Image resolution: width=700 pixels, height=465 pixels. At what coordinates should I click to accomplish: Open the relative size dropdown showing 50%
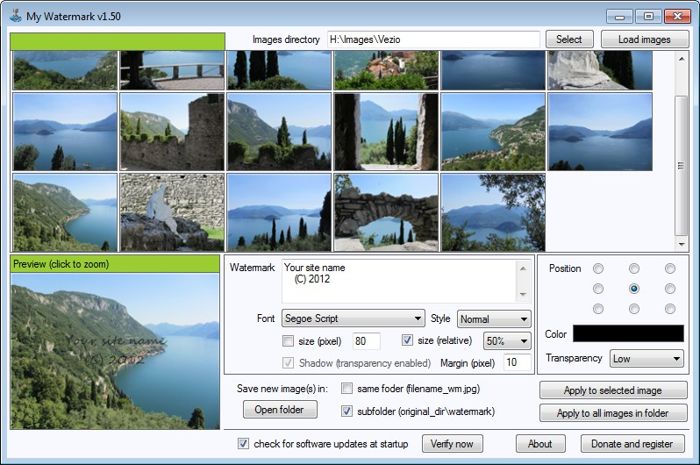[x=507, y=341]
